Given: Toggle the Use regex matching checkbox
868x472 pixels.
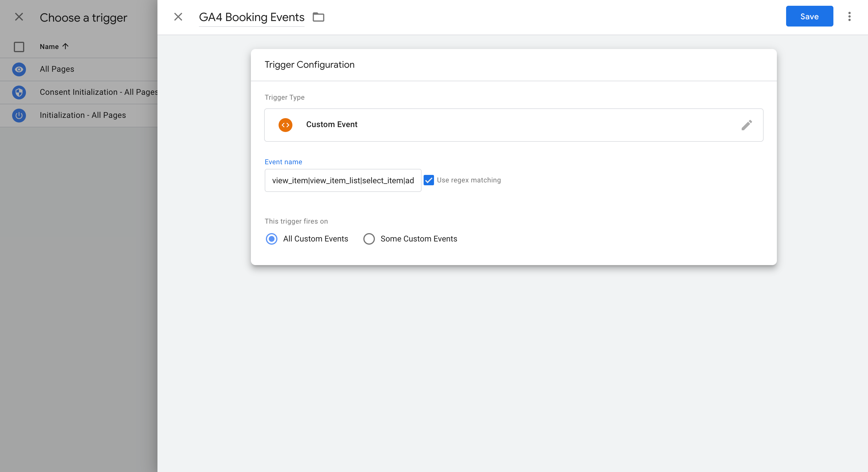Looking at the screenshot, I should pyautogui.click(x=429, y=180).
